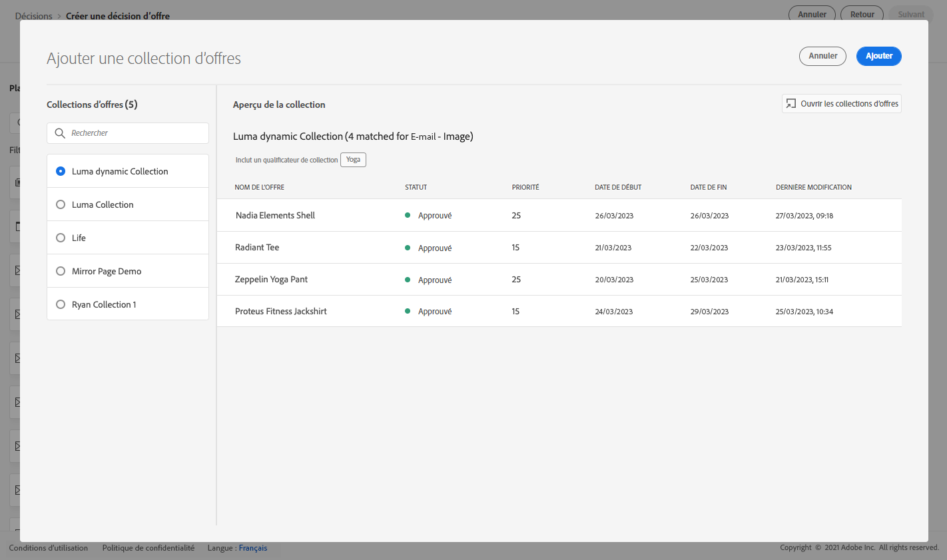Image resolution: width=947 pixels, height=560 pixels.
Task: Click the Zeppelin Yoga Pant offer name
Action: [x=271, y=279]
